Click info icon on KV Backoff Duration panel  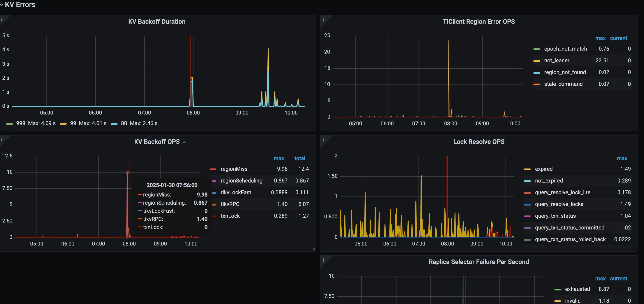coord(2,19)
